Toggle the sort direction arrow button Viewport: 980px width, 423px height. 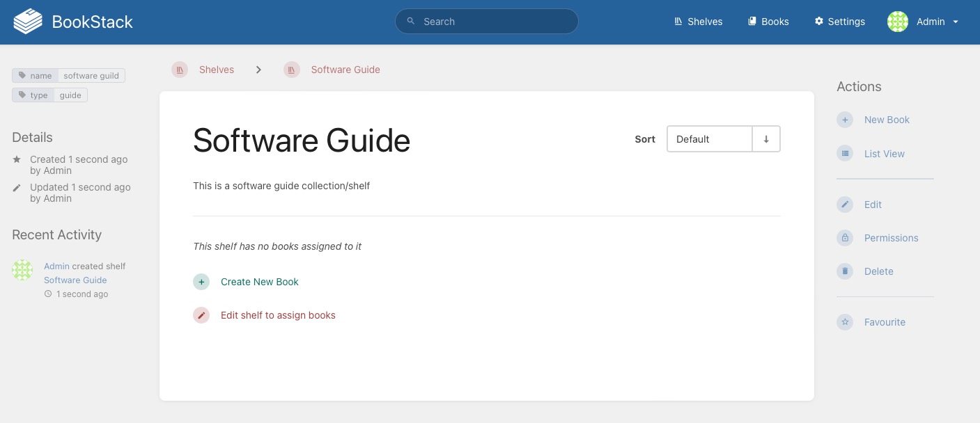[x=766, y=139]
